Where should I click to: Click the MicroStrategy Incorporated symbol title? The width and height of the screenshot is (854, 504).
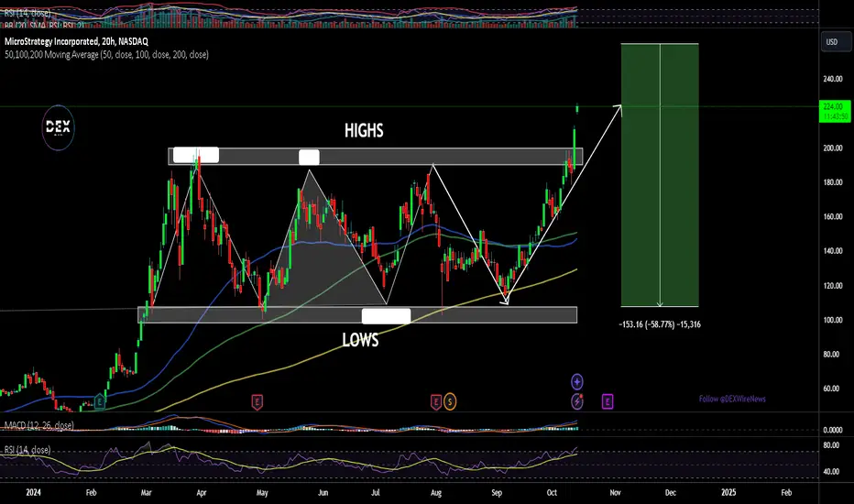(76, 41)
